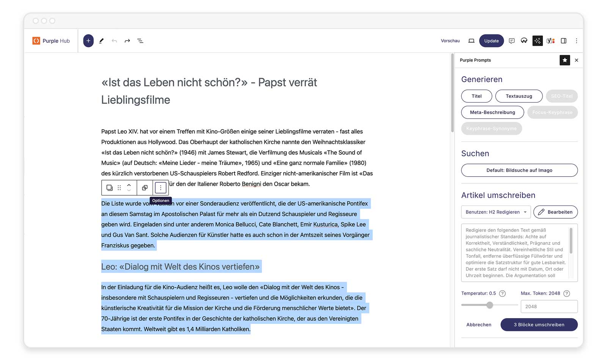Screen dimensions: 607x364
Task: Click Abbrechen to cancel rewriting
Action: tap(479, 325)
